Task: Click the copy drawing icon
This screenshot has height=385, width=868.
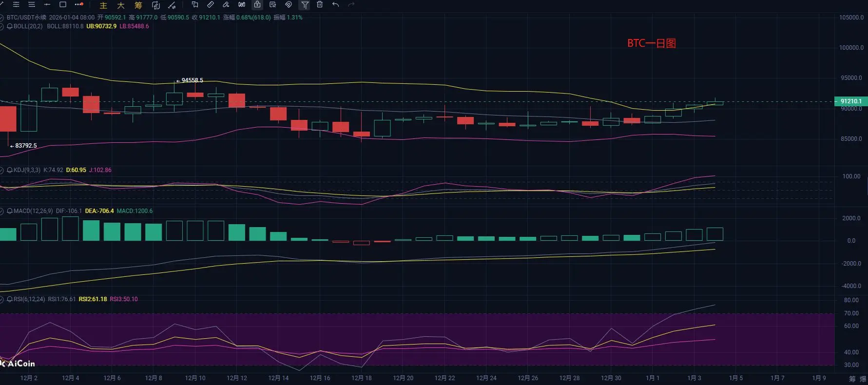Action: coord(195,4)
